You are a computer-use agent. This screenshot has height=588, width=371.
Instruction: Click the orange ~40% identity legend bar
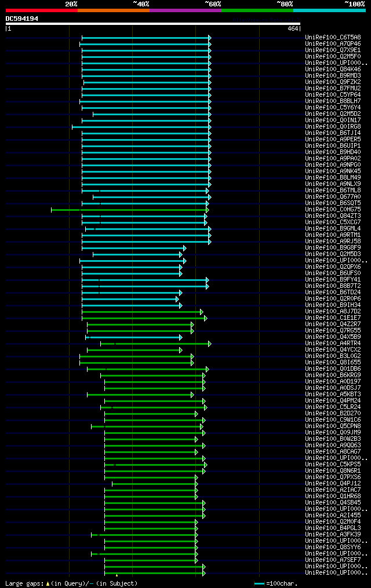[x=114, y=10]
